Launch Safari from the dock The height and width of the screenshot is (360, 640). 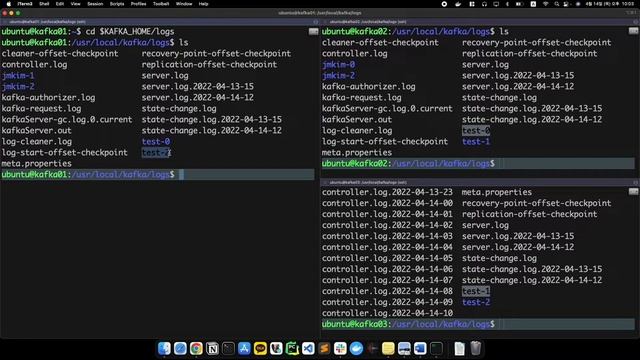click(180, 349)
